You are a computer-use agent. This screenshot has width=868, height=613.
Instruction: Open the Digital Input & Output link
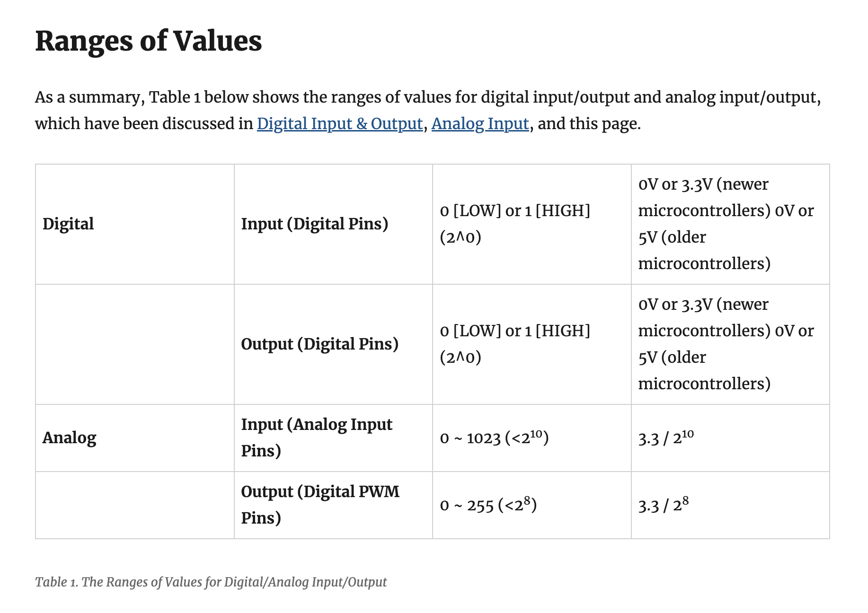point(339,124)
